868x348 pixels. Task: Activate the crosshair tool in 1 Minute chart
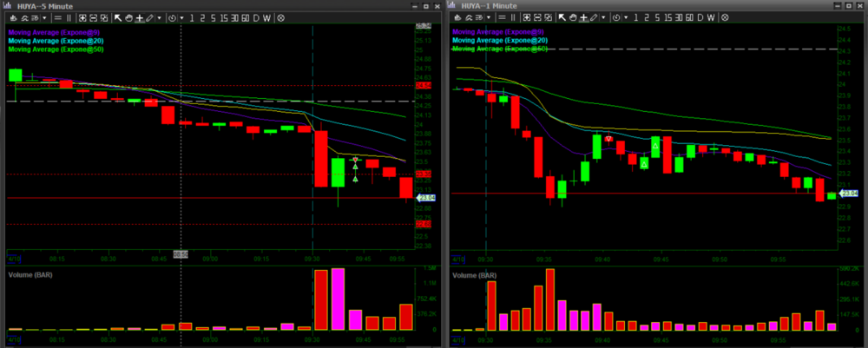click(x=583, y=18)
